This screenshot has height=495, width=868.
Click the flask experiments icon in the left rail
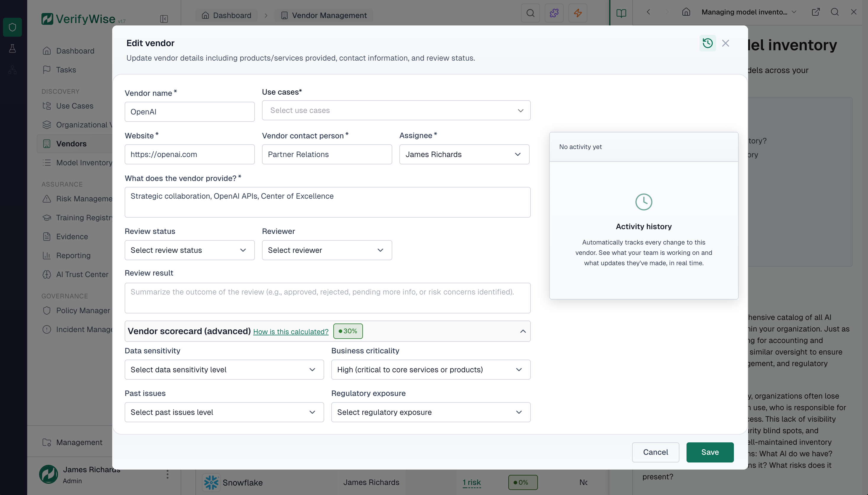[x=13, y=48]
